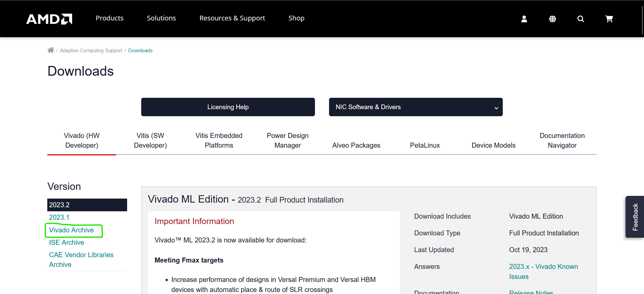Click the Feedback side tab
644x294 pixels.
point(635,217)
